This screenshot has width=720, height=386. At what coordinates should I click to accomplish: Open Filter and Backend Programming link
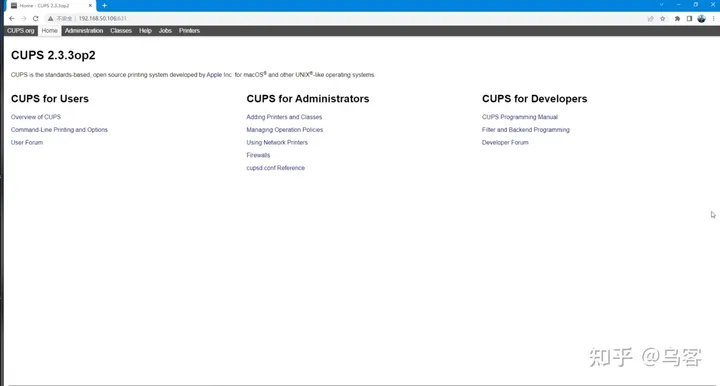pyautogui.click(x=526, y=130)
